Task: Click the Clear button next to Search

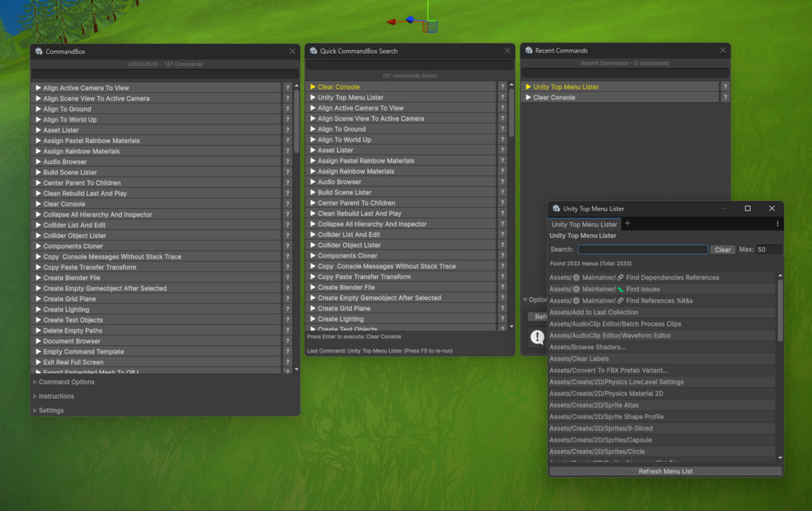Action: pyautogui.click(x=723, y=250)
